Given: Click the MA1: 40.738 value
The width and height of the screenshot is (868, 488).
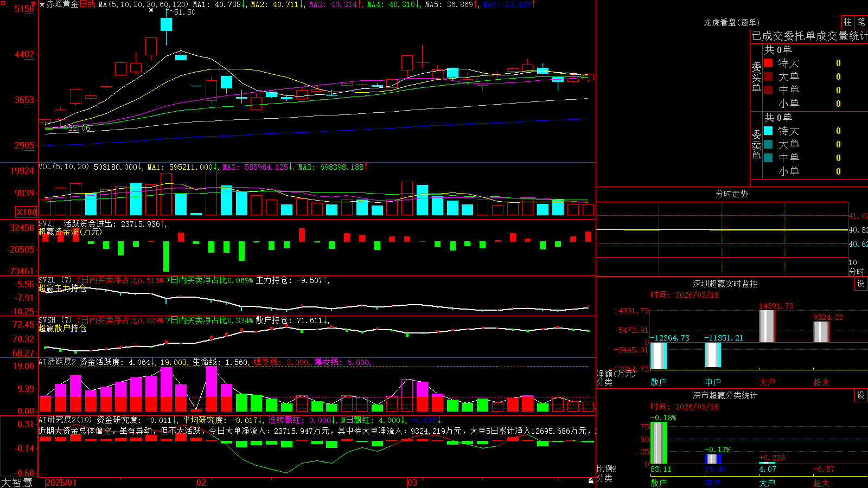Looking at the screenshot, I should [x=219, y=4].
